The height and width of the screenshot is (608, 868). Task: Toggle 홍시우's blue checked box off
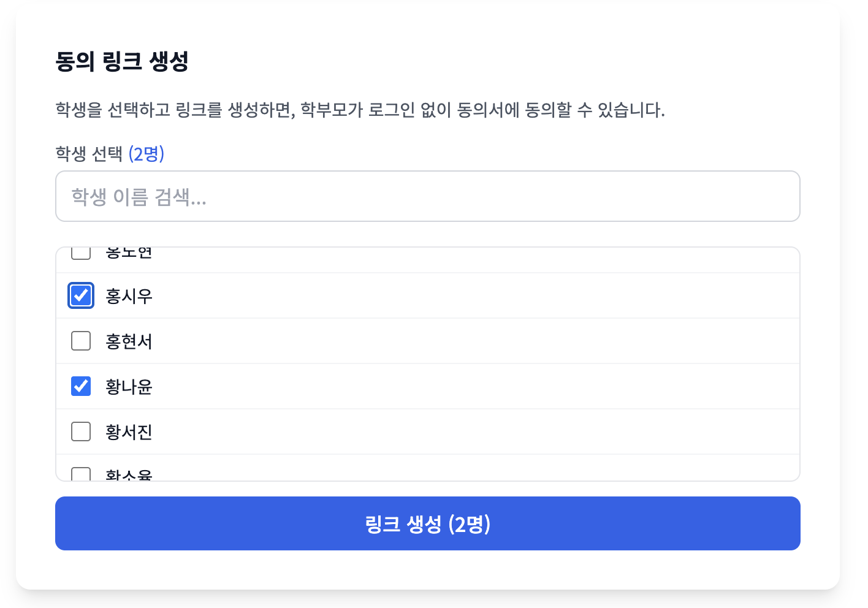[x=80, y=295]
